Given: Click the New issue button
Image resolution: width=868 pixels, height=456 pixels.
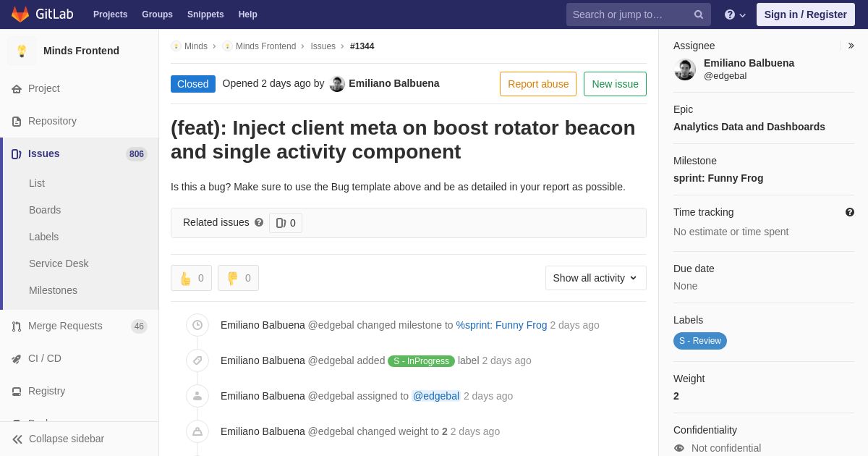Looking at the screenshot, I should click(615, 84).
